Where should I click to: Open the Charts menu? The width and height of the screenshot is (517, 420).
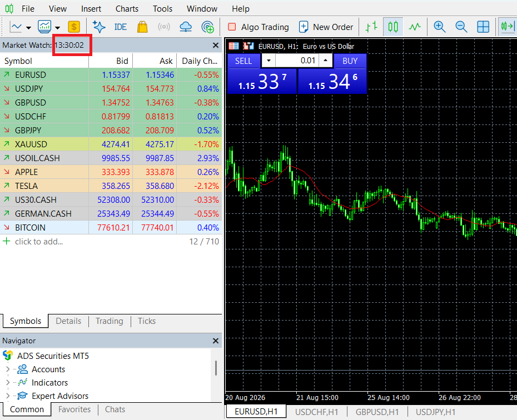click(127, 9)
